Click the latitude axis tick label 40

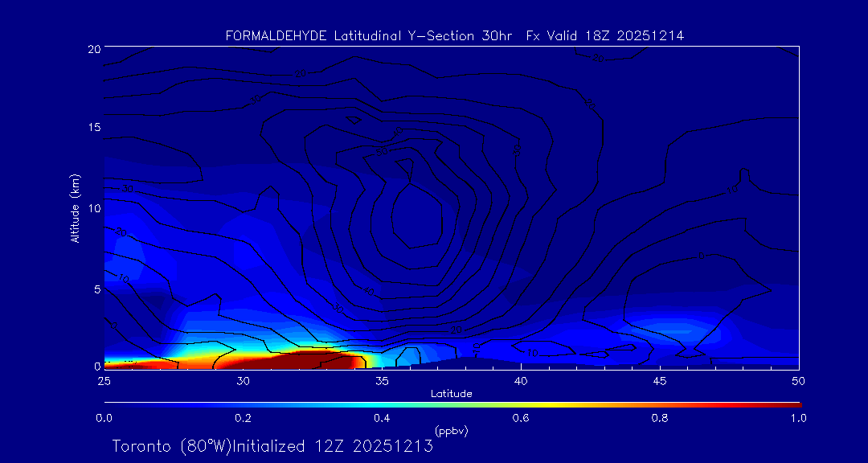click(521, 380)
